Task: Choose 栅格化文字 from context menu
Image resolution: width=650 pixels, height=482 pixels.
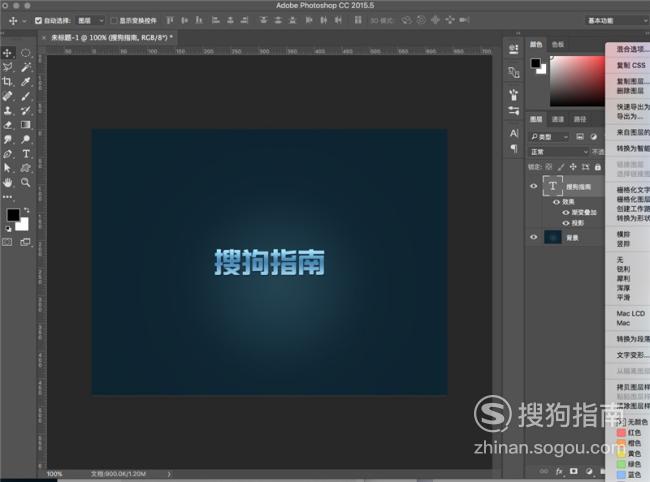Action: 633,190
